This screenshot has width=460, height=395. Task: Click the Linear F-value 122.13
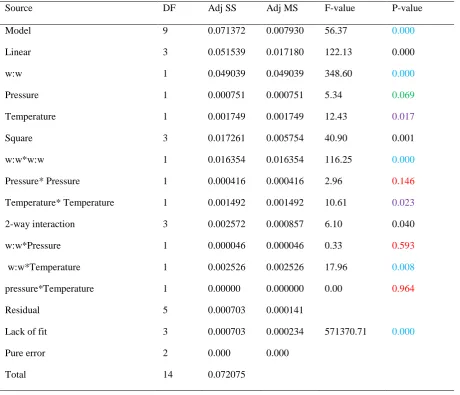(x=338, y=52)
